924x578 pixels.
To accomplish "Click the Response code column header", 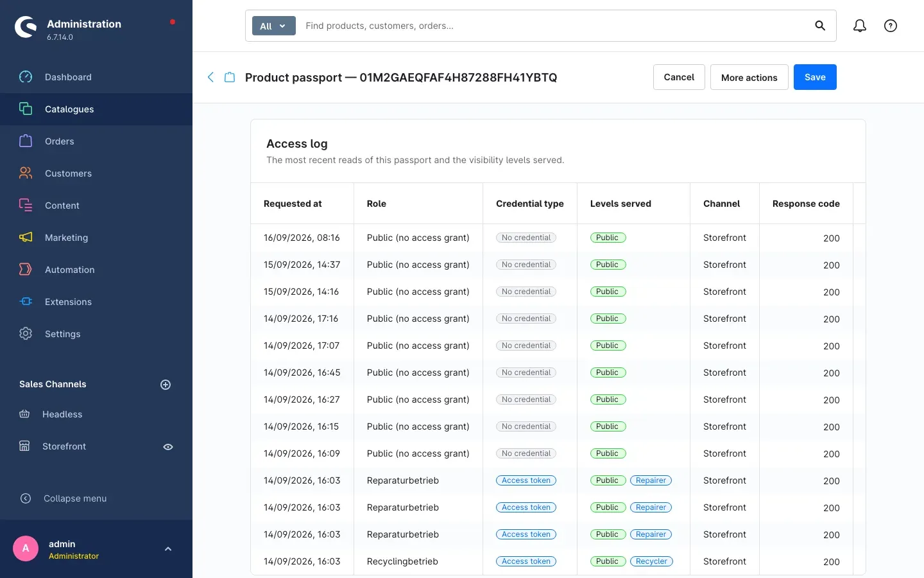I will pos(806,204).
